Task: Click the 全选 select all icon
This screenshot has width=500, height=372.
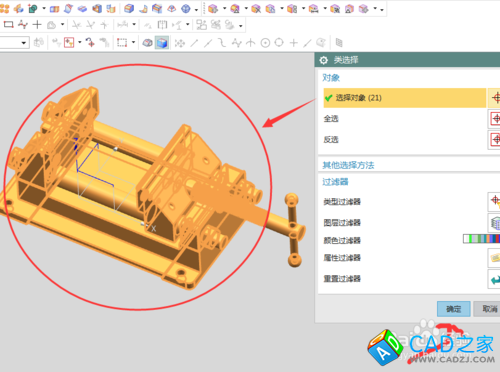Action: [x=495, y=119]
